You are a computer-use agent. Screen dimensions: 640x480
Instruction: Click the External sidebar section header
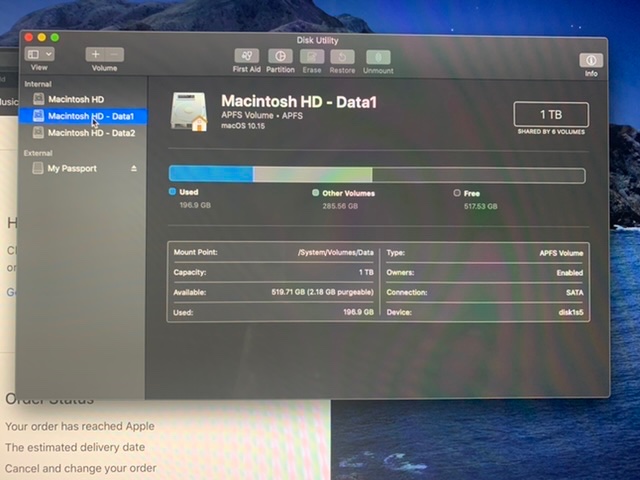[38, 153]
